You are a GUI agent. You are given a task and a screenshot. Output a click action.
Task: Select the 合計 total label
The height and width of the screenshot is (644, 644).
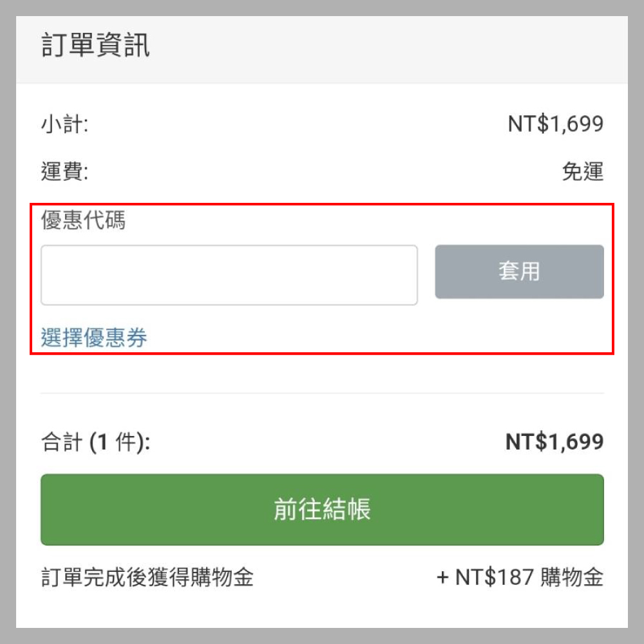pyautogui.click(x=61, y=442)
